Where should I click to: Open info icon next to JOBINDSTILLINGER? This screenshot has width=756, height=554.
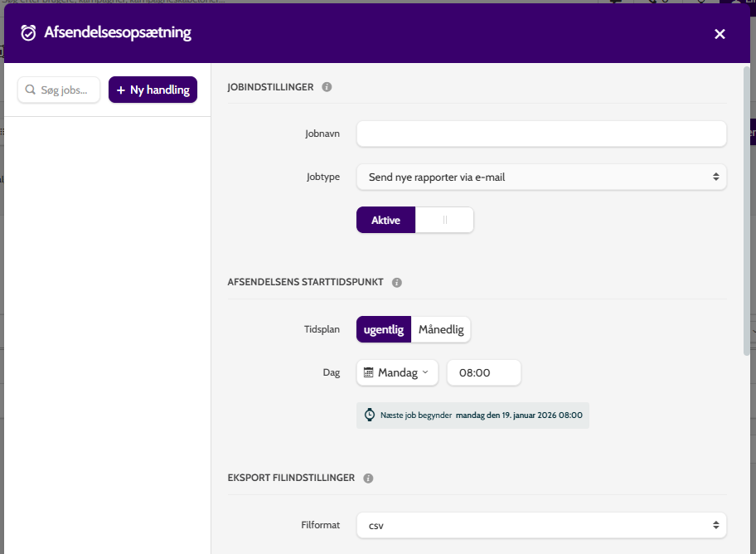click(327, 87)
